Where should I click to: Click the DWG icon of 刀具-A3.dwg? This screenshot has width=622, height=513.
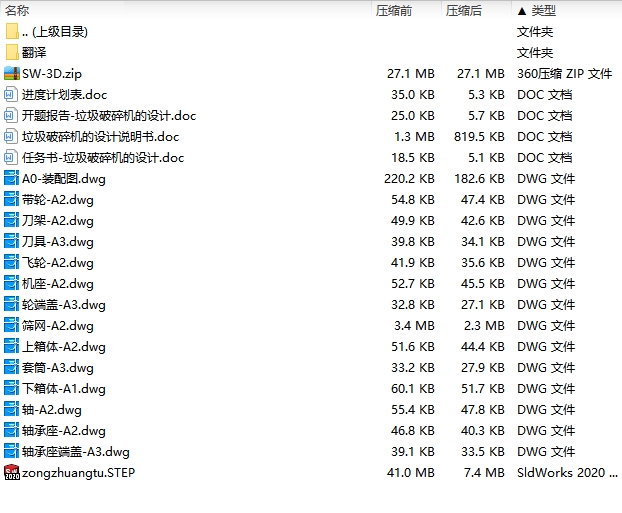tap(11, 242)
